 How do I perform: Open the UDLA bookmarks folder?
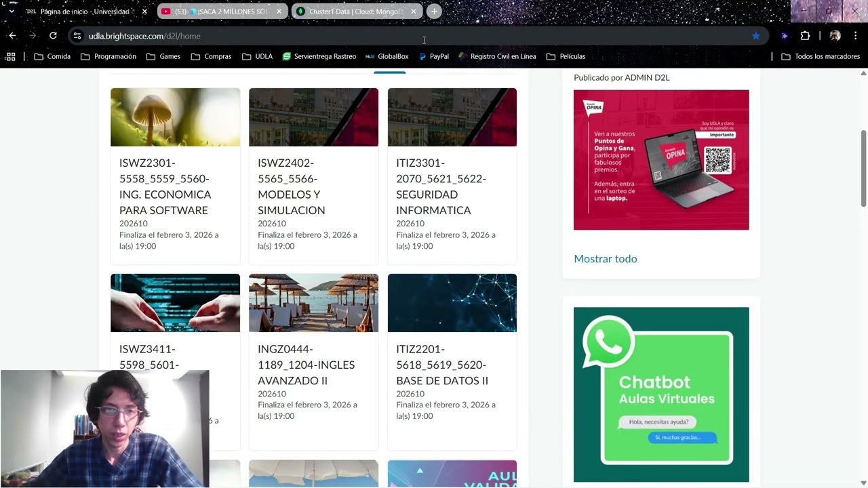(x=257, y=56)
